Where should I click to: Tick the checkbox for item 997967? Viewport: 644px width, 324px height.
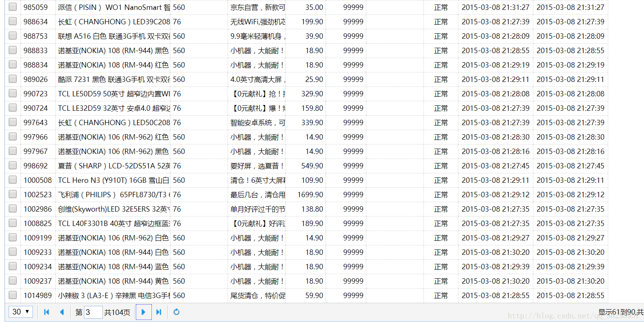pos(13,151)
